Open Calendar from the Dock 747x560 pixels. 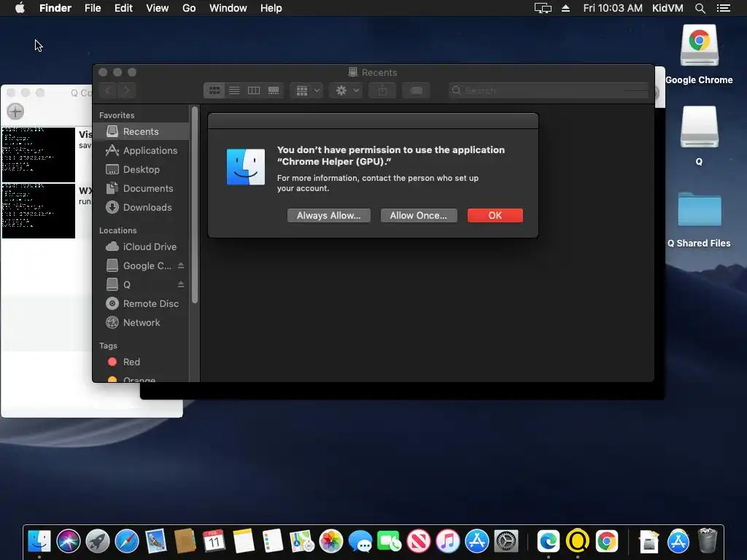(x=214, y=542)
